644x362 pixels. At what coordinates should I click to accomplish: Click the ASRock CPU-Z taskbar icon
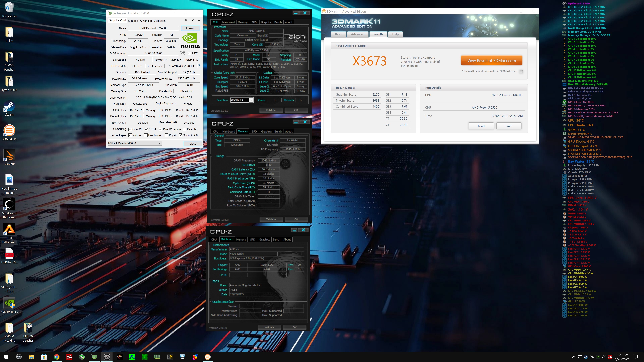[107, 357]
